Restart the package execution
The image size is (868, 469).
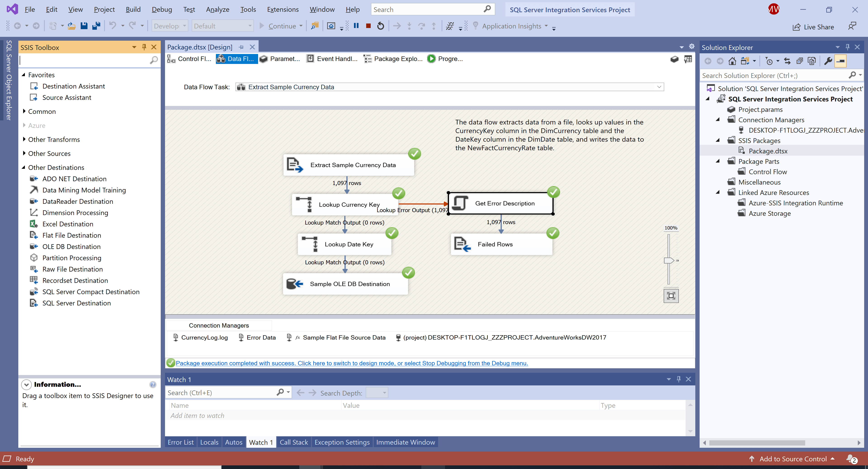380,26
